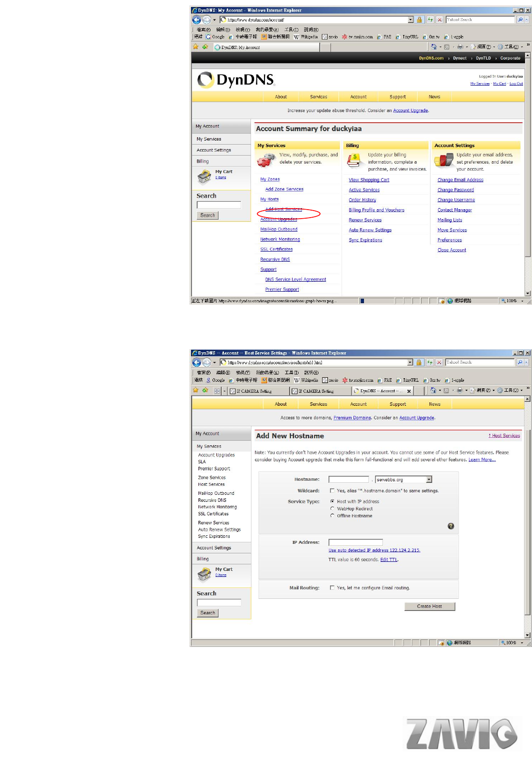Click the security lock icon in My Account window
This screenshot has width=532, height=758.
[419, 20]
